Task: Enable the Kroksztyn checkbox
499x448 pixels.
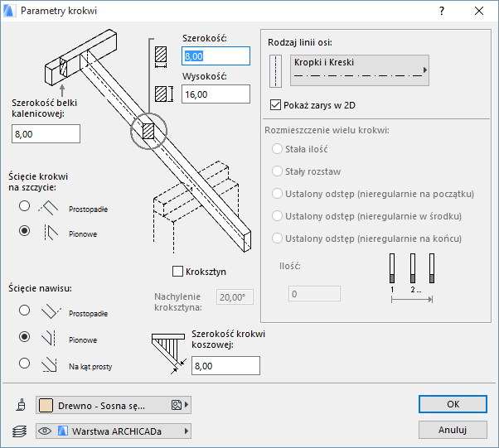Action: [177, 272]
